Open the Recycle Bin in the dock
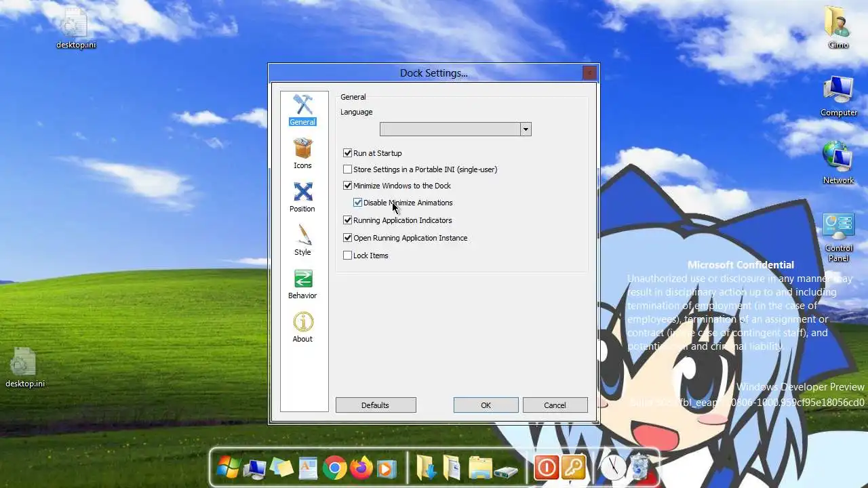The image size is (868, 488). click(639, 468)
